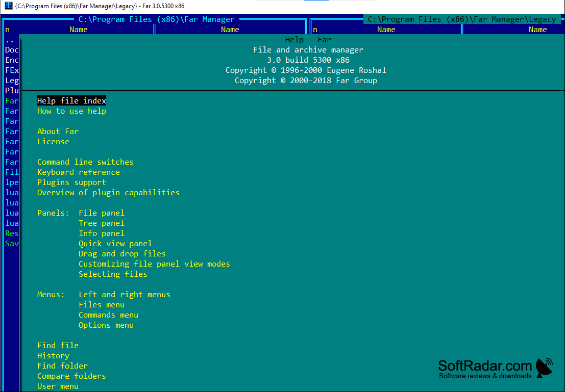Open the Options menu help topic
Screen dimensions: 565x392
[x=106, y=325]
